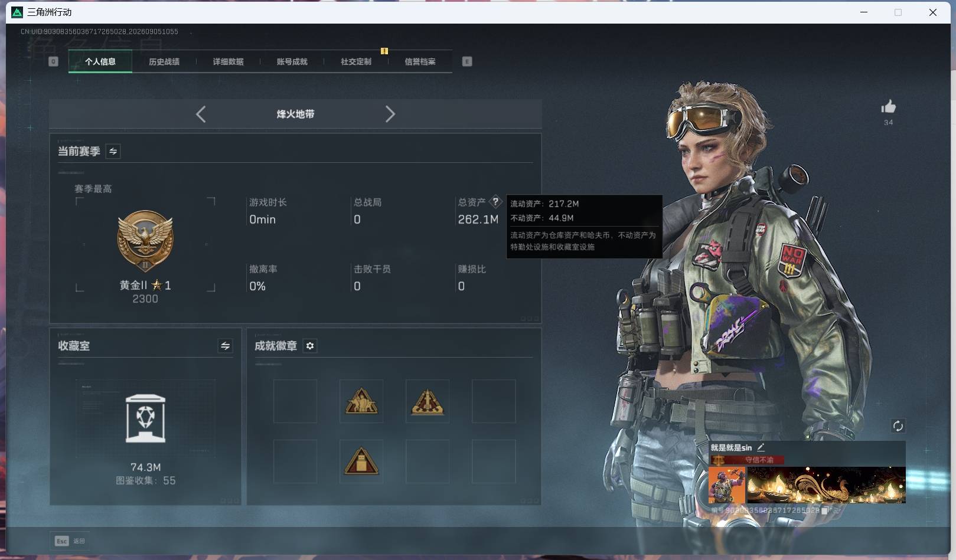Click the 赛季最高 label
Screen dimensions: 956x560
click(93, 189)
